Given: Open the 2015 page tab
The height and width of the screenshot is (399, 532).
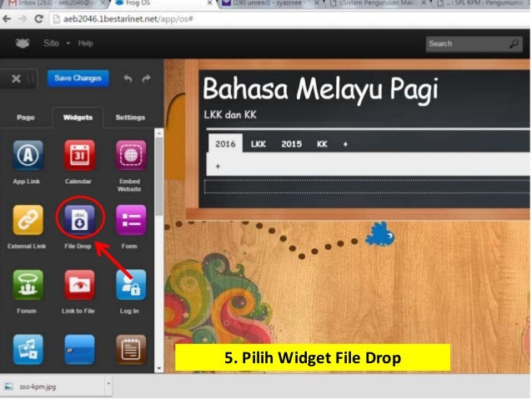Looking at the screenshot, I should [x=292, y=144].
